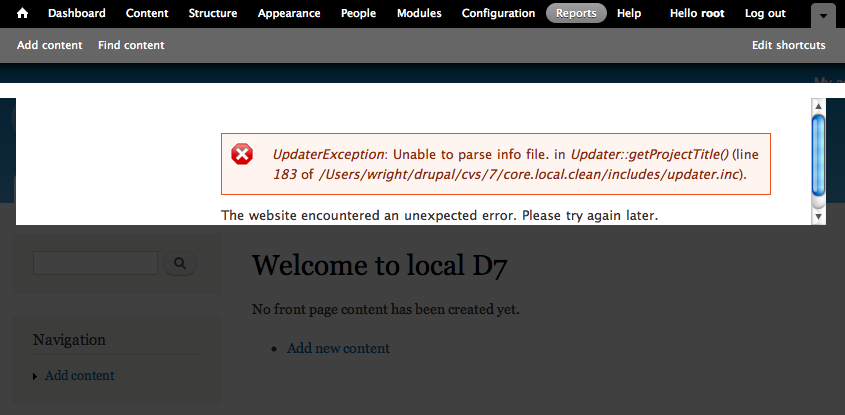Click the red error X icon
The width and height of the screenshot is (845, 415).
click(x=242, y=154)
